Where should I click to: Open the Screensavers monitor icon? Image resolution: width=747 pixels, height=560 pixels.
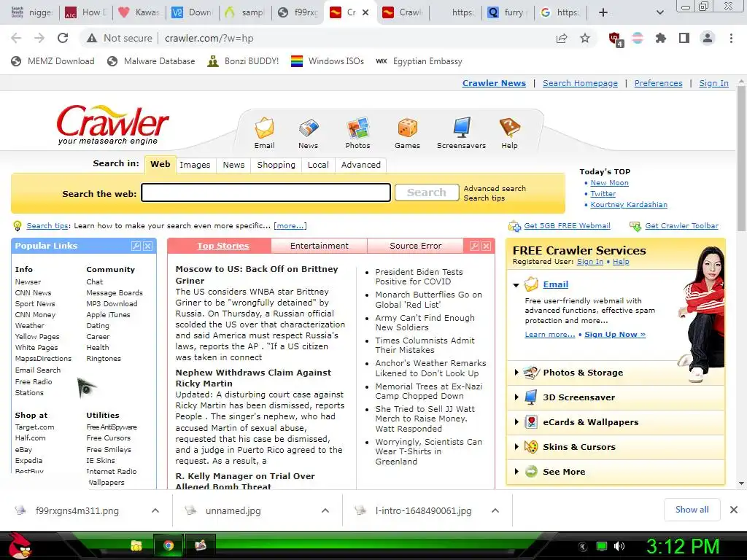coord(462,128)
